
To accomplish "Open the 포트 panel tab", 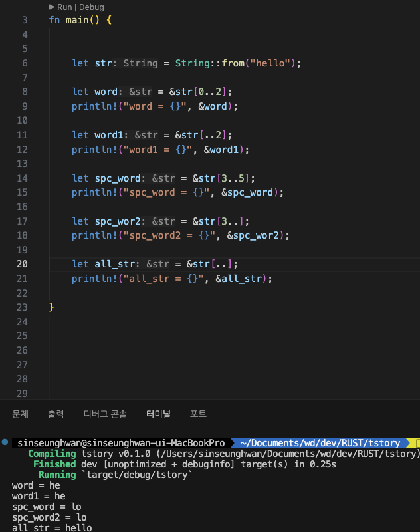I will point(198,414).
